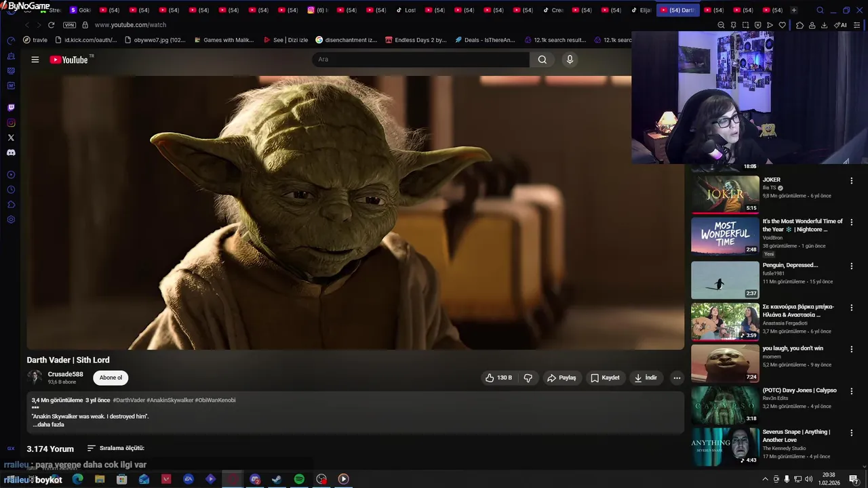The image size is (868, 488).
Task: Take a snapshot with the capture icon
Action: (x=745, y=25)
